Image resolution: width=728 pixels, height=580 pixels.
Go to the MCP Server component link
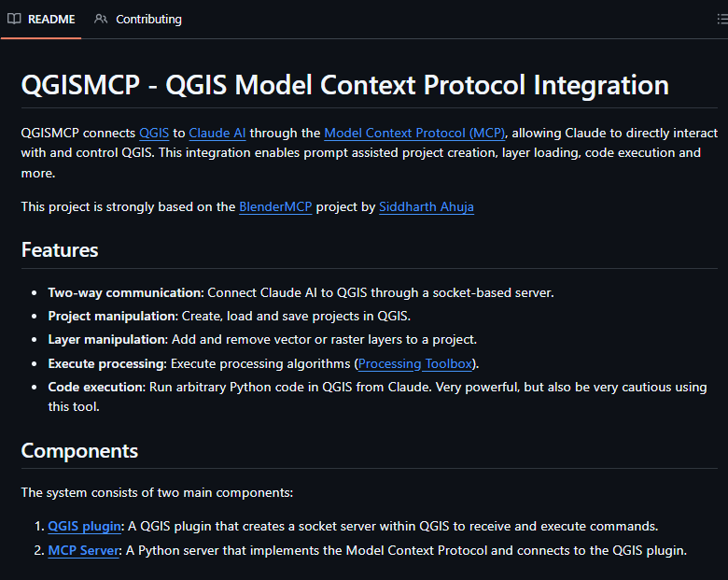coord(83,550)
